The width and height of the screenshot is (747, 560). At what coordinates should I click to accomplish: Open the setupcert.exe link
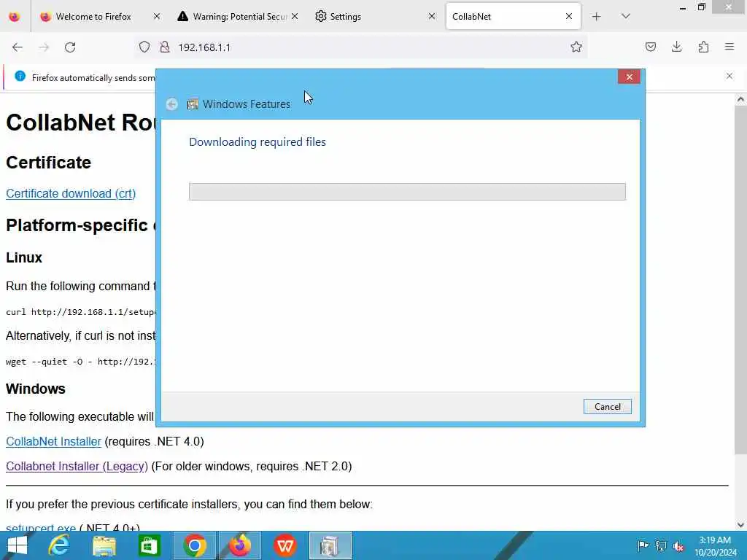(41, 528)
